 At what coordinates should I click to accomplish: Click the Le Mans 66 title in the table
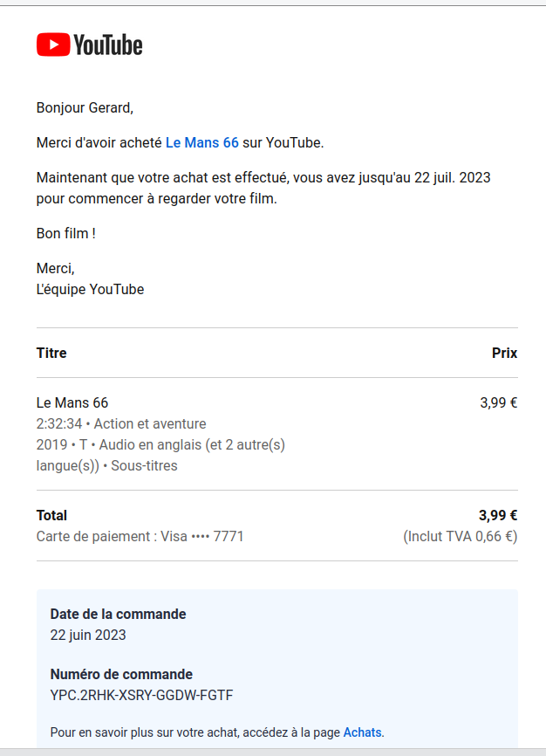click(x=72, y=403)
